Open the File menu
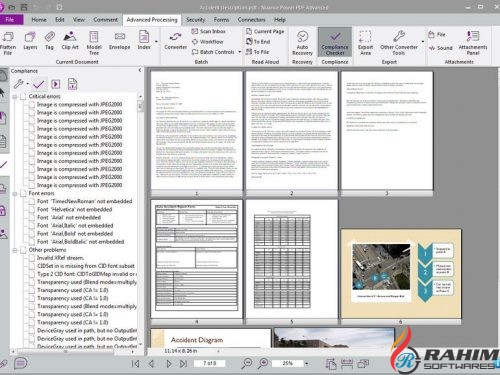500x375 pixels. [10, 19]
